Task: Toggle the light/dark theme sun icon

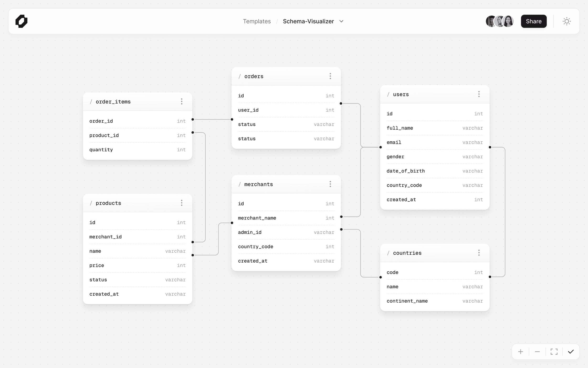Action: point(567,21)
